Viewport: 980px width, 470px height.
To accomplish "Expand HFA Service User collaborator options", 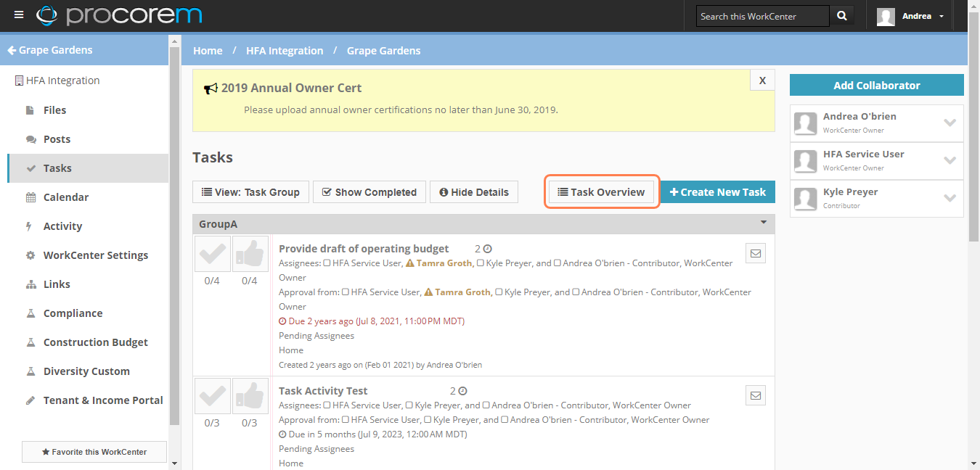I will click(x=950, y=160).
